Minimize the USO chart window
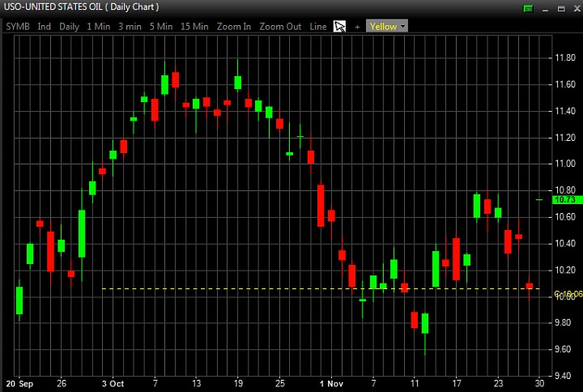This screenshot has height=392, width=583. (x=546, y=9)
